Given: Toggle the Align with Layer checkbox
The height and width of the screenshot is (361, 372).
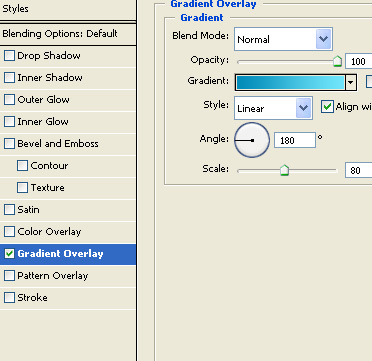Looking at the screenshot, I should 327,107.
